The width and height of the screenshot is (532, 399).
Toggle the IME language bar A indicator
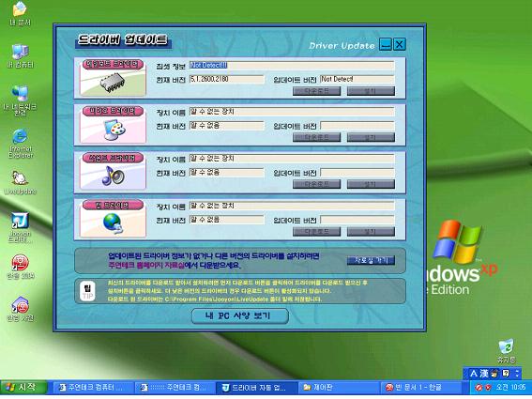(473, 374)
